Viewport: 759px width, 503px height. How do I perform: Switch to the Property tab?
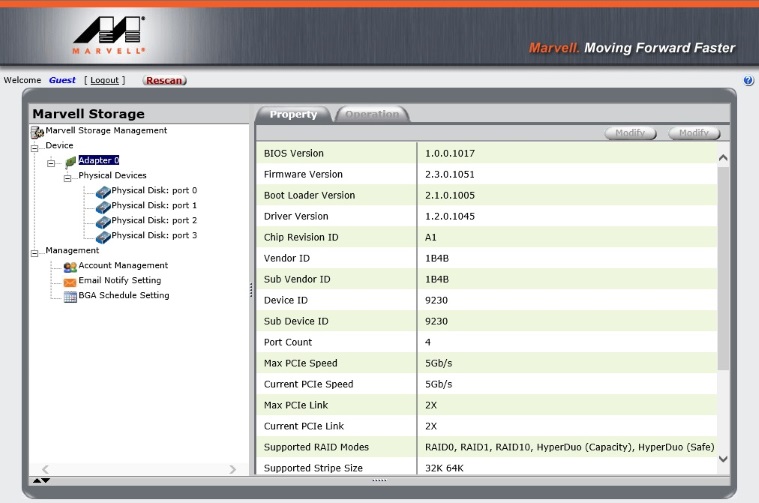(293, 114)
